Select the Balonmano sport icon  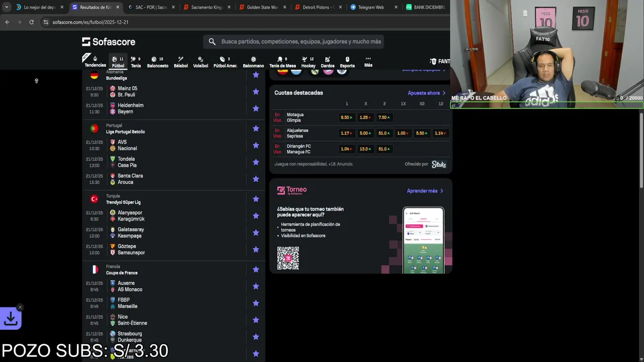coord(253,61)
